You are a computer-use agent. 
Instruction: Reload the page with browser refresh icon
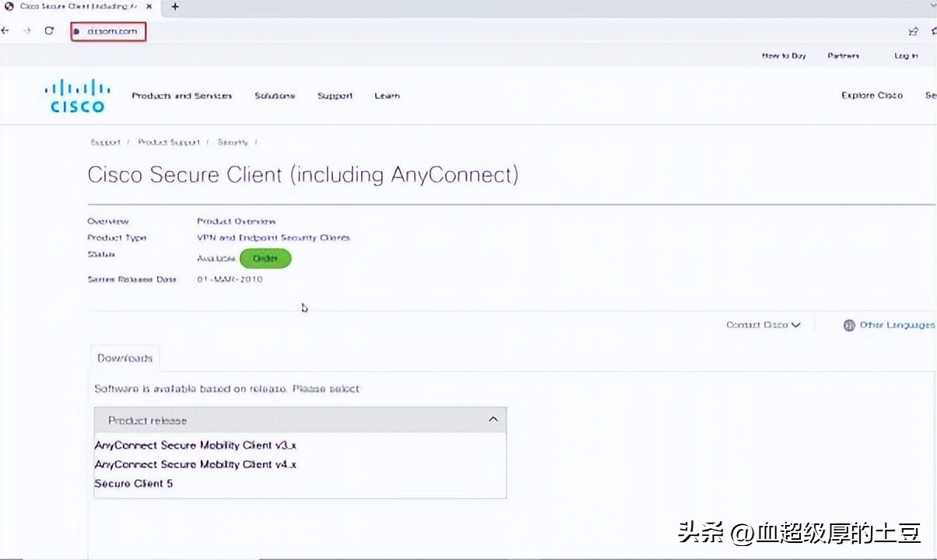click(x=49, y=31)
